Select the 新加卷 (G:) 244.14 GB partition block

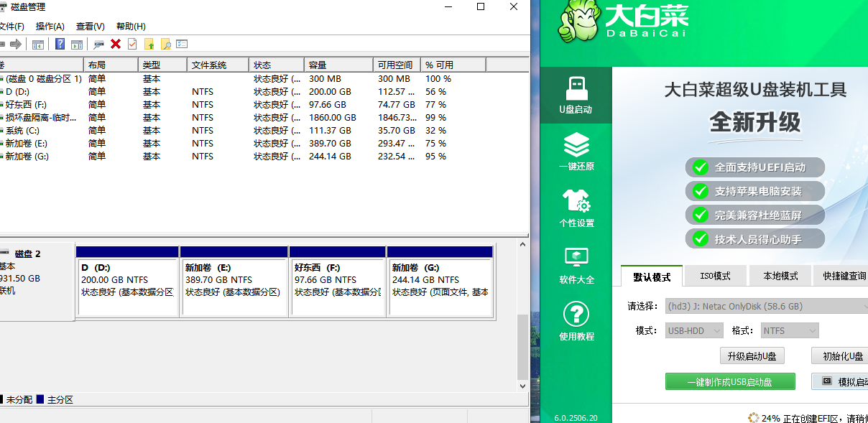440,281
